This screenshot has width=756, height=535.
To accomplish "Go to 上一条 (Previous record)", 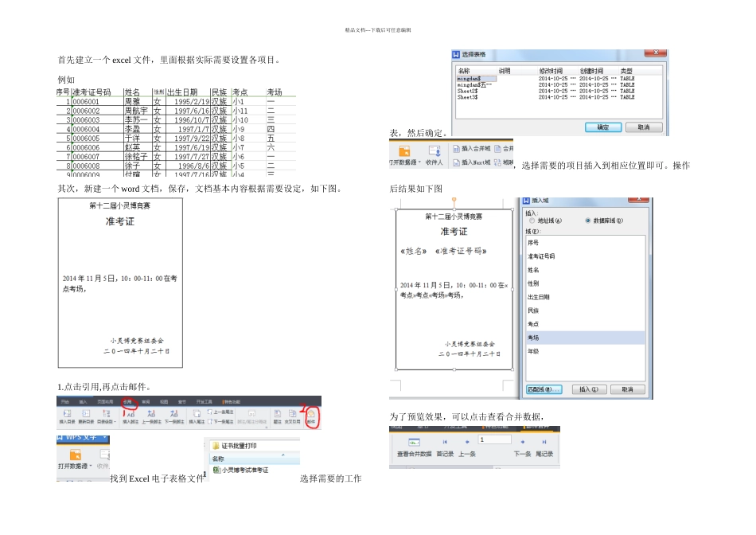I will pos(467,447).
